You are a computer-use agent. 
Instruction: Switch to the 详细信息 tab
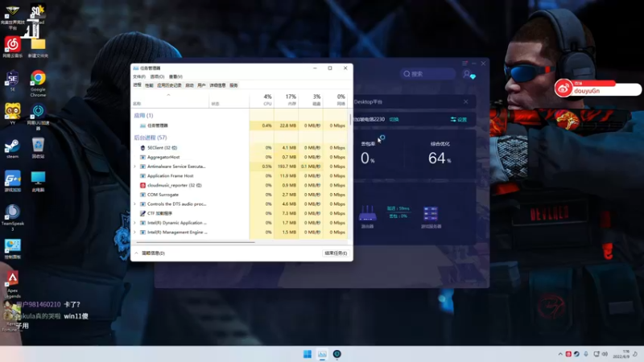click(x=217, y=85)
